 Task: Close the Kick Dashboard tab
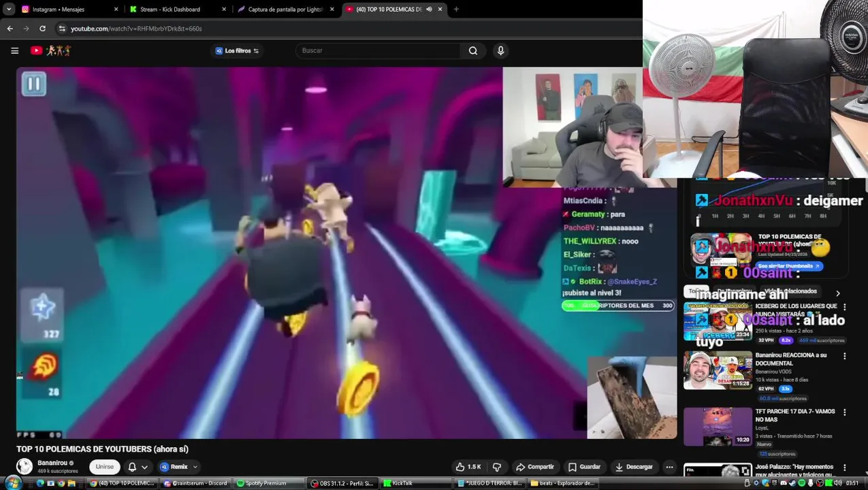(224, 9)
